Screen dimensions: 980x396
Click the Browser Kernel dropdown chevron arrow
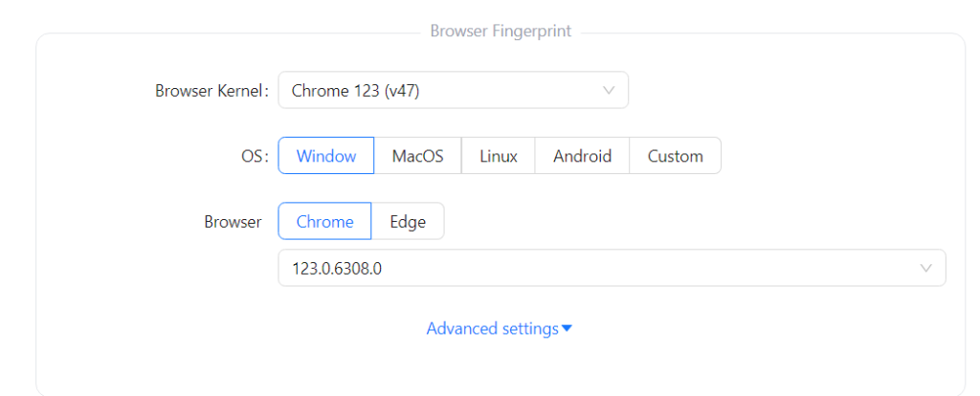pyautogui.click(x=608, y=91)
